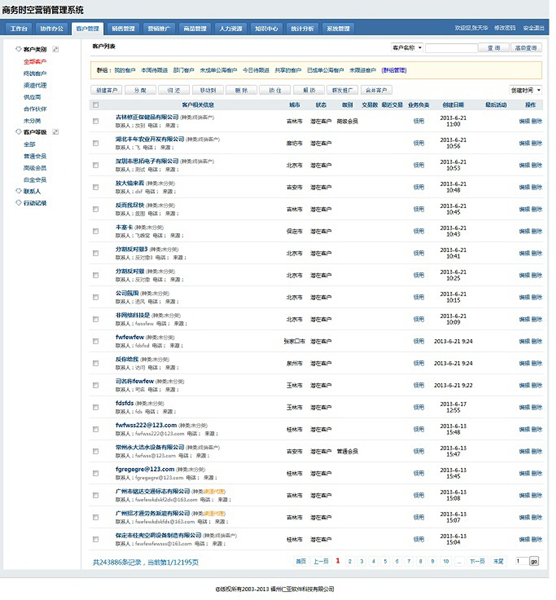Click the customer name search input field
Viewport: 556px width, 600px height.
(x=451, y=47)
